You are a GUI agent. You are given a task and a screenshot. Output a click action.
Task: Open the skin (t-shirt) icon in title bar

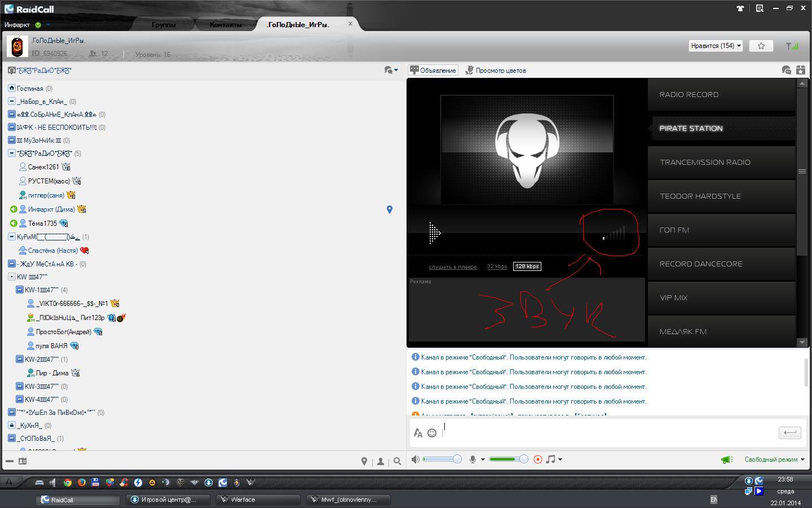click(740, 8)
